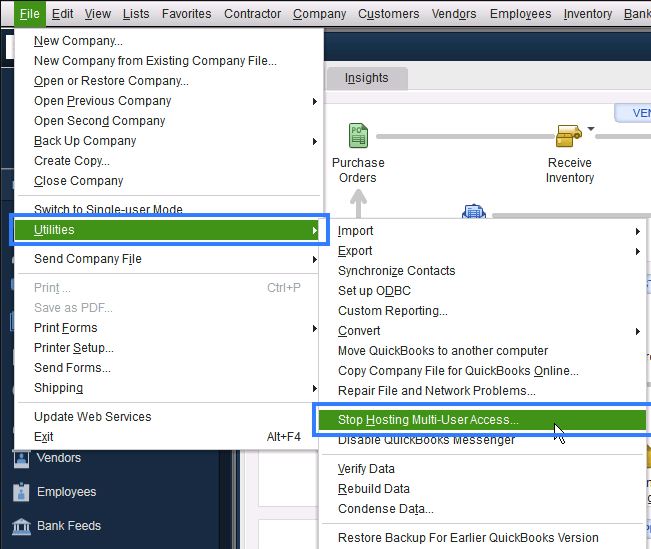Expand the Utilities submenu
The width and height of the screenshot is (651, 549).
168,230
